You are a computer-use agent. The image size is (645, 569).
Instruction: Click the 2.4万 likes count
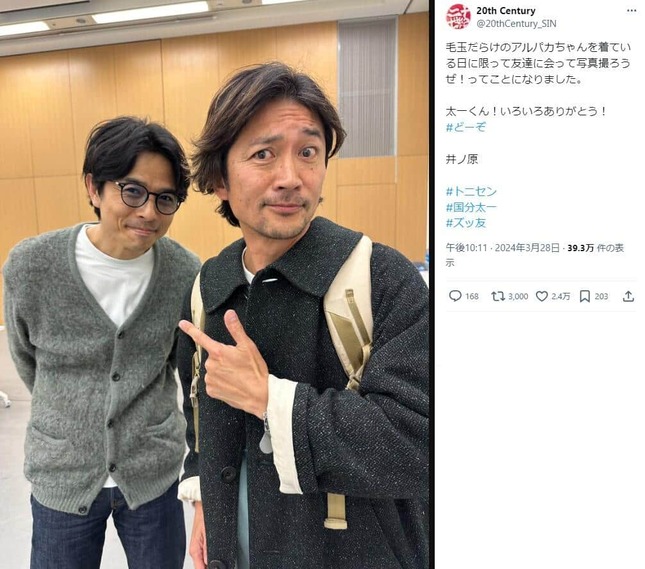pyautogui.click(x=561, y=296)
